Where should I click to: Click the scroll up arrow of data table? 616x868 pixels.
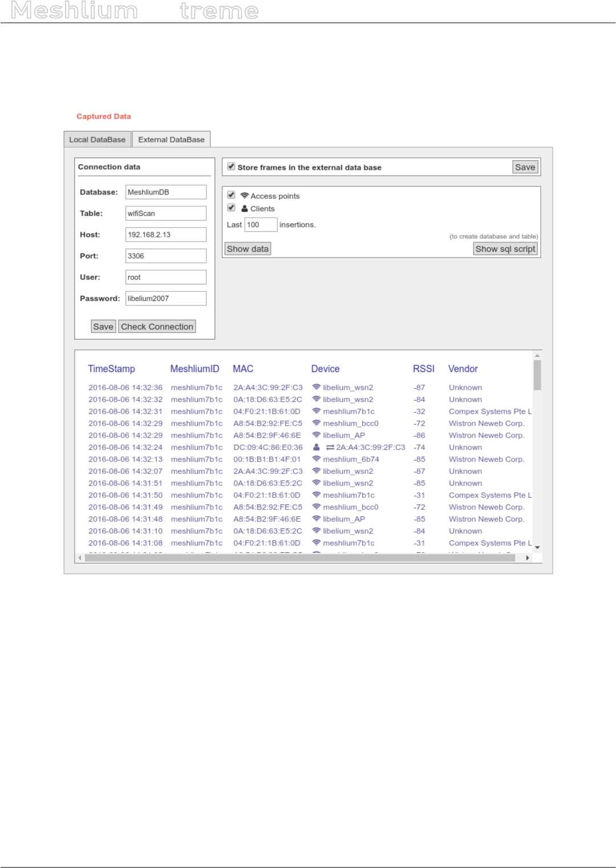[537, 355]
